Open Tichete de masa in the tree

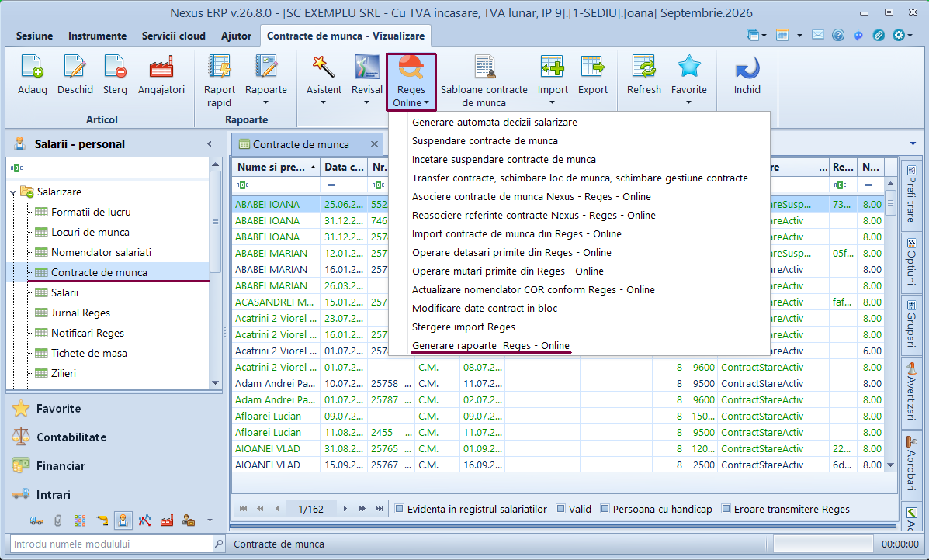coord(89,353)
